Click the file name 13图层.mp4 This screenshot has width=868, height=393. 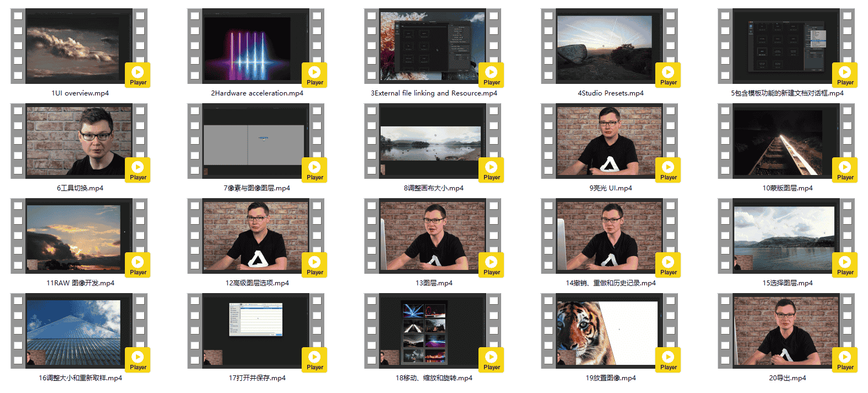434,283
